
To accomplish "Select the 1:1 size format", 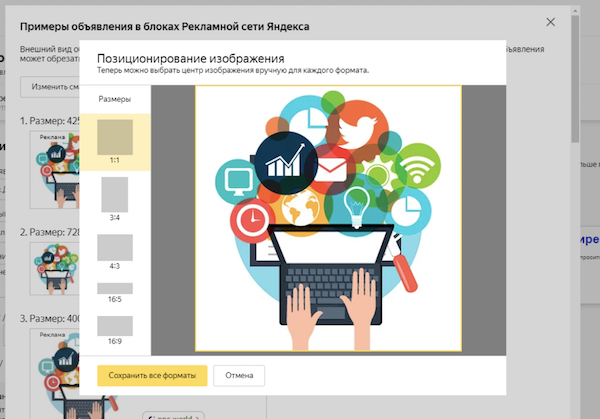I will [x=115, y=142].
